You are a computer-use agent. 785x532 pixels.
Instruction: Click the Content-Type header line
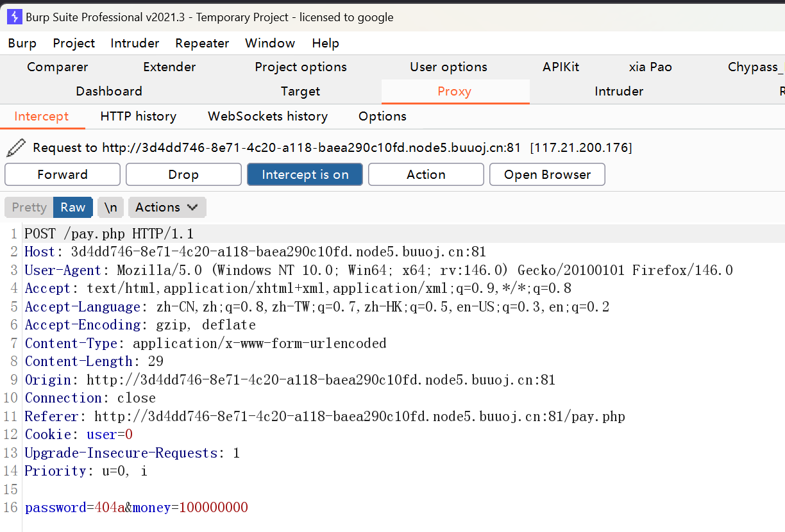coord(205,343)
